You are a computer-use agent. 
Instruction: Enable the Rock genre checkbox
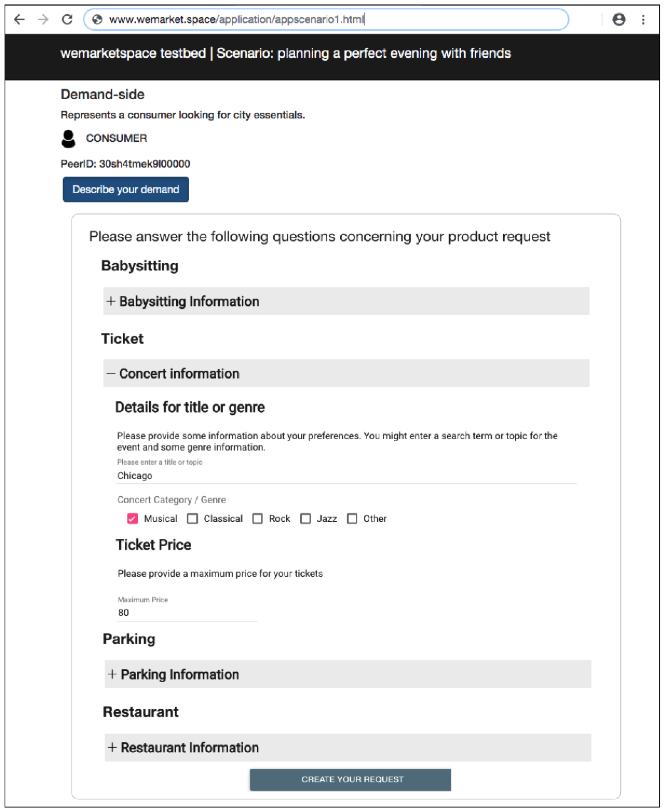(x=257, y=519)
